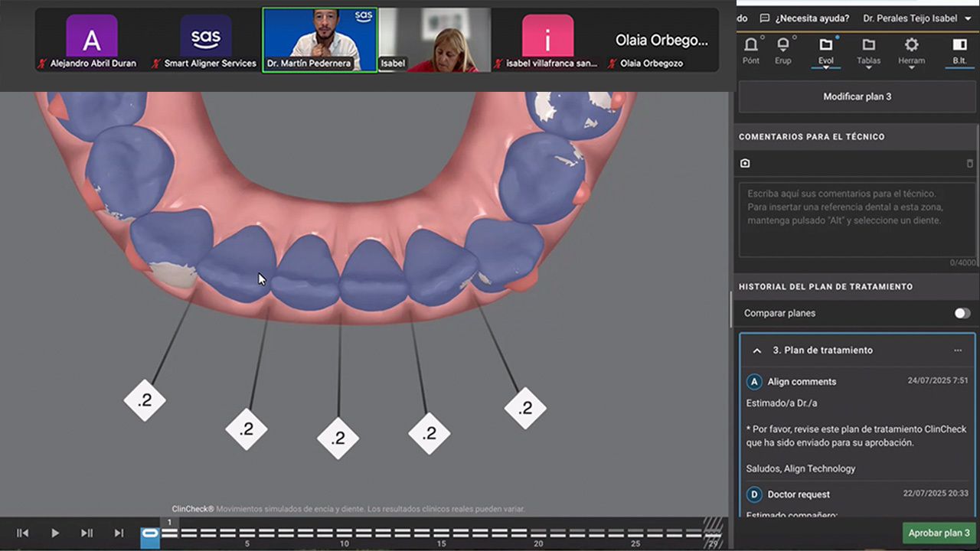The width and height of the screenshot is (980, 551).
Task: Jump to first stage in timeline
Action: [x=23, y=533]
